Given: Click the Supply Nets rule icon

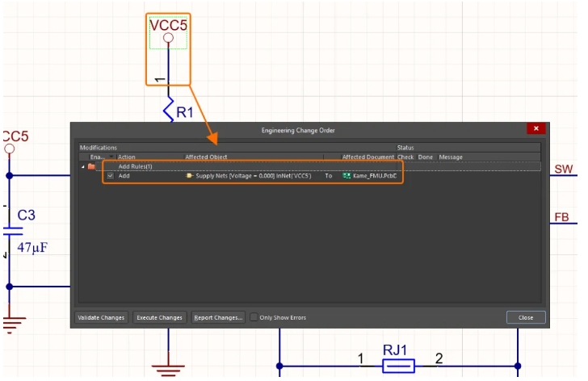Looking at the screenshot, I should [189, 175].
